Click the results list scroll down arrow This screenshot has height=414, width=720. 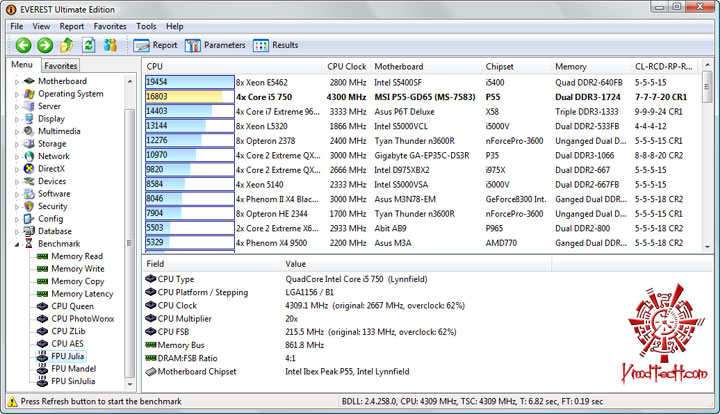coord(707,246)
